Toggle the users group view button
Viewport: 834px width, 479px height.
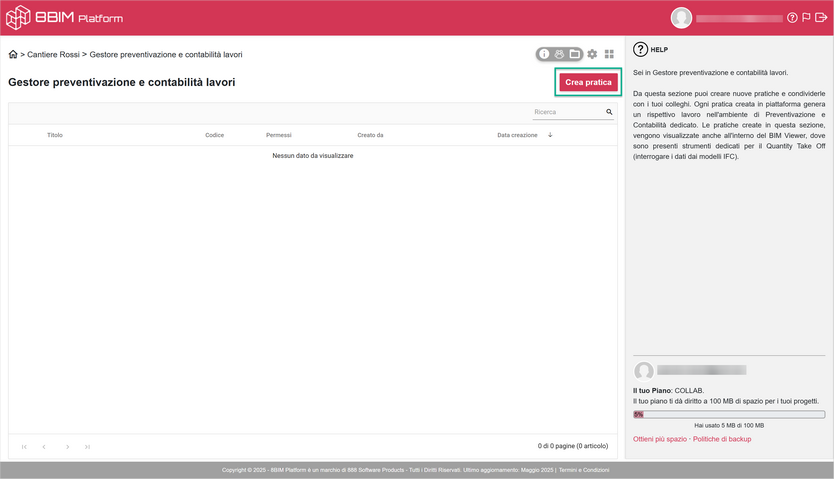(560, 54)
